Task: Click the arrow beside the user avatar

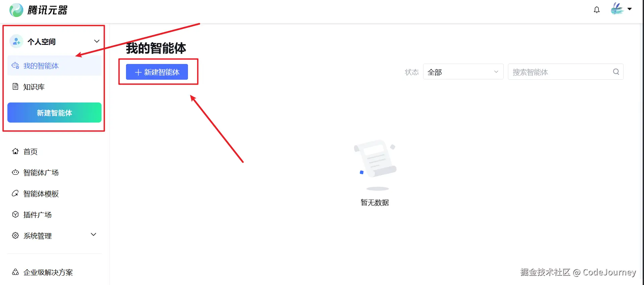Action: pos(630,9)
